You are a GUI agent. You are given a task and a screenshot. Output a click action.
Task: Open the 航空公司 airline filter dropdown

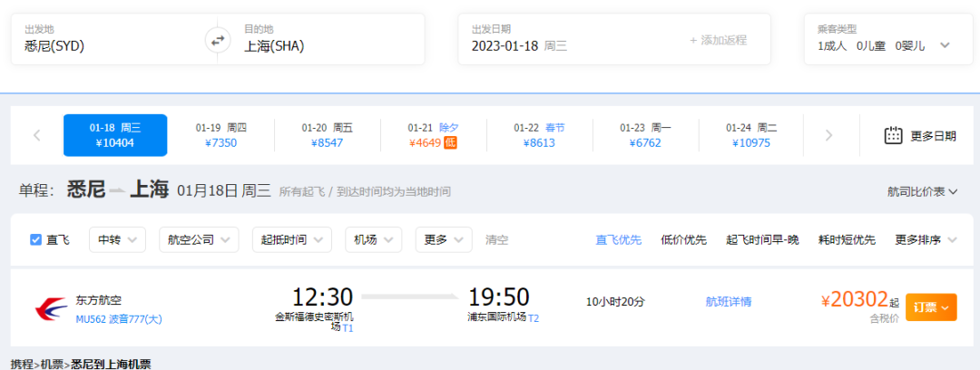(198, 239)
